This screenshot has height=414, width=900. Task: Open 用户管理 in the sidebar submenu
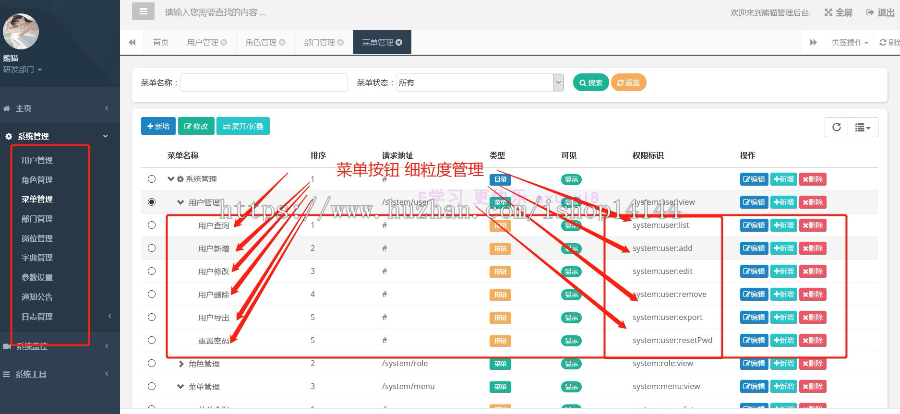click(37, 160)
